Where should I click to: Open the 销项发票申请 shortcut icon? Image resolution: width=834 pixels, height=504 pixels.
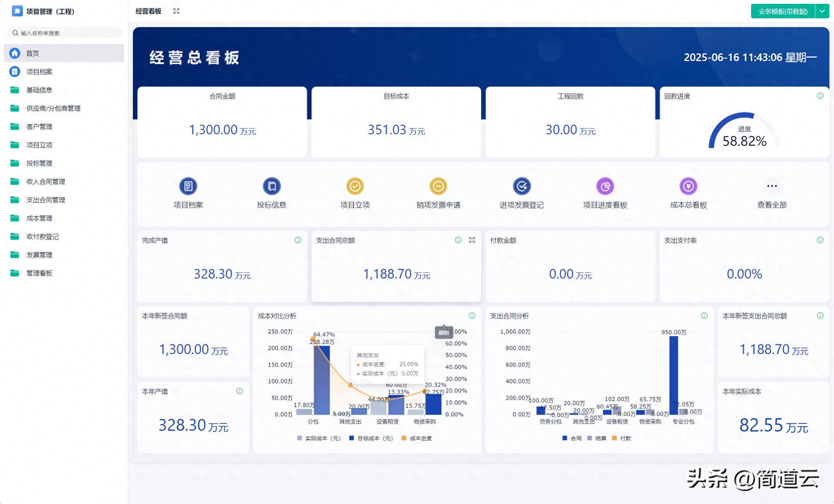[438, 186]
